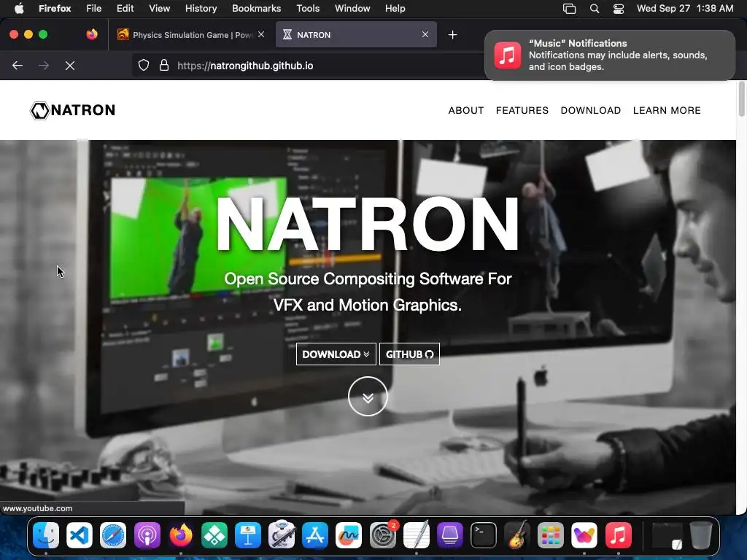Open the Trash from the dock
Viewport: 747px width, 560px height.
coord(701,535)
